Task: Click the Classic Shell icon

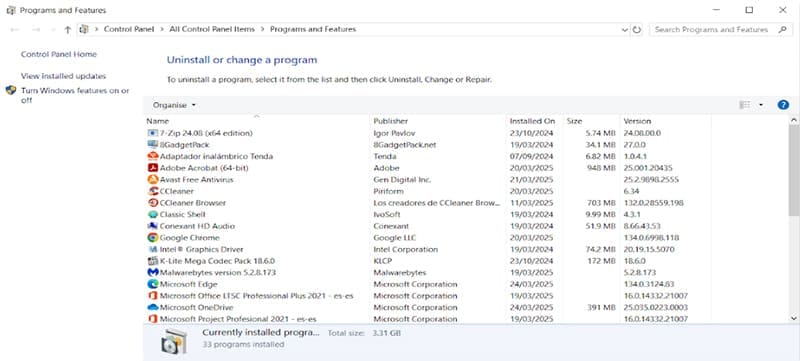Action: pyautogui.click(x=153, y=215)
